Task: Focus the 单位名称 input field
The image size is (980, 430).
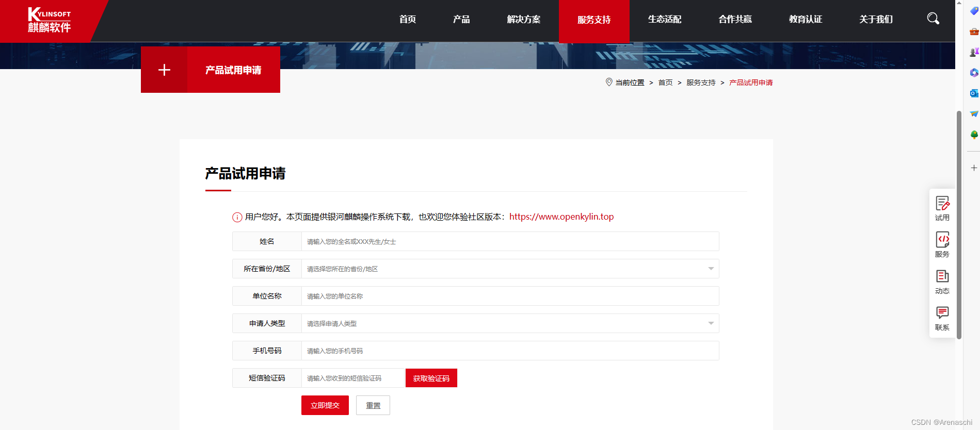Action: tap(510, 296)
